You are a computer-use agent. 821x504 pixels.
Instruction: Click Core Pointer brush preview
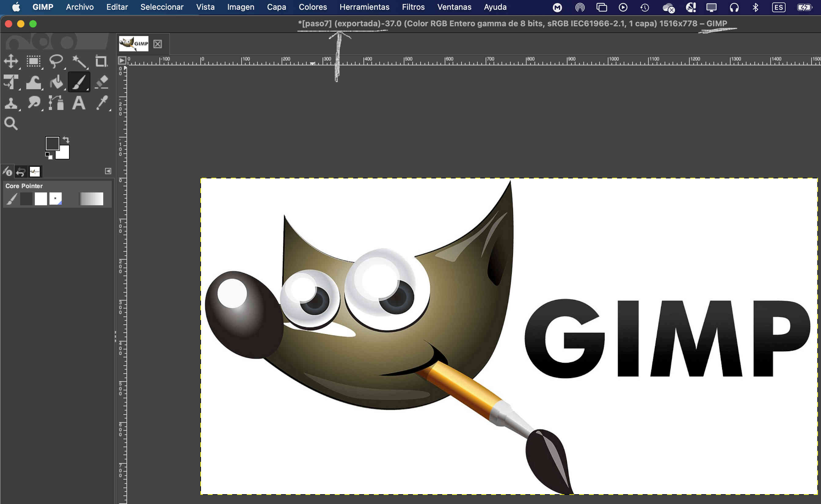56,199
